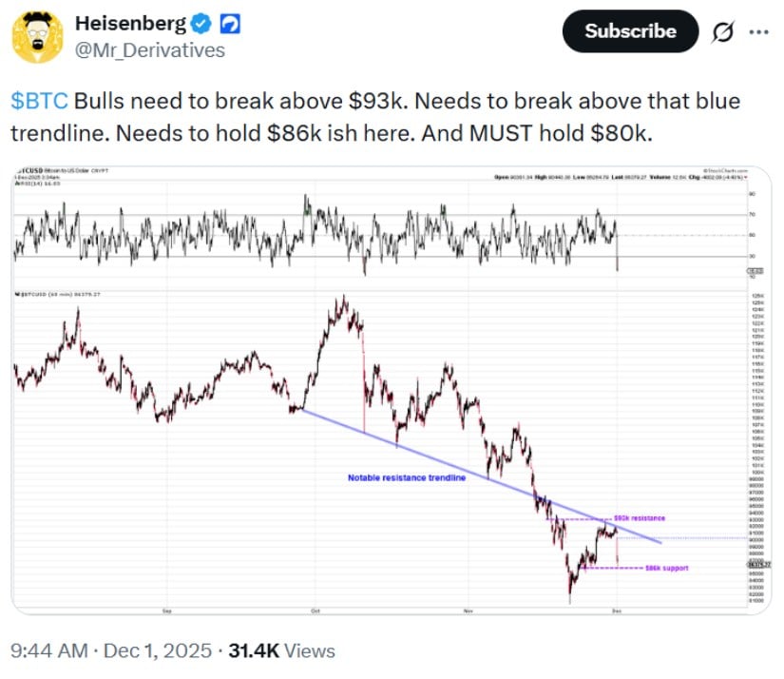Image resolution: width=784 pixels, height=679 pixels.
Task: Click the Heisenberg profile avatar
Action: pos(35,35)
